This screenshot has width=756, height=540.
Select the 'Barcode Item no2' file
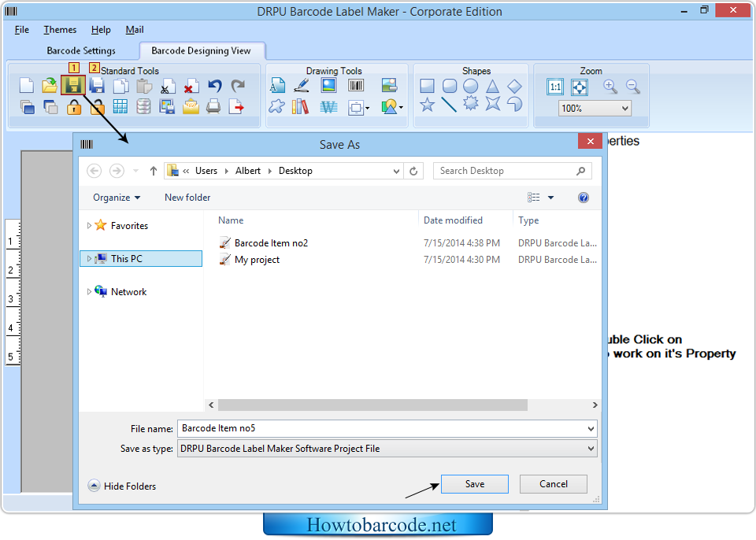pyautogui.click(x=271, y=243)
